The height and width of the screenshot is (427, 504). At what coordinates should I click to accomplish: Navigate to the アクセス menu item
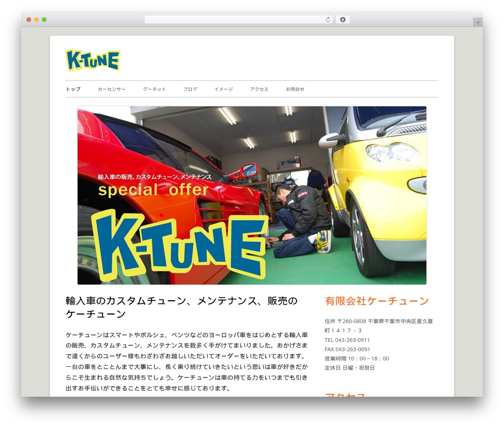[x=259, y=89]
